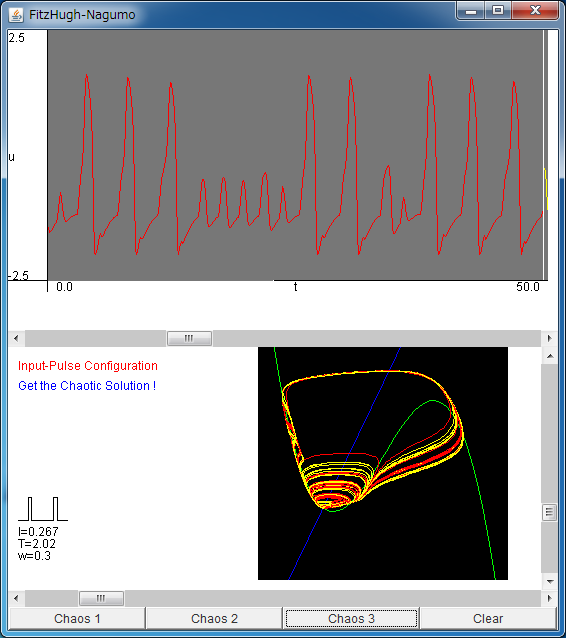The width and height of the screenshot is (566, 638).
Task: Click the lower scrollbar right arrow
Action: tap(549, 598)
